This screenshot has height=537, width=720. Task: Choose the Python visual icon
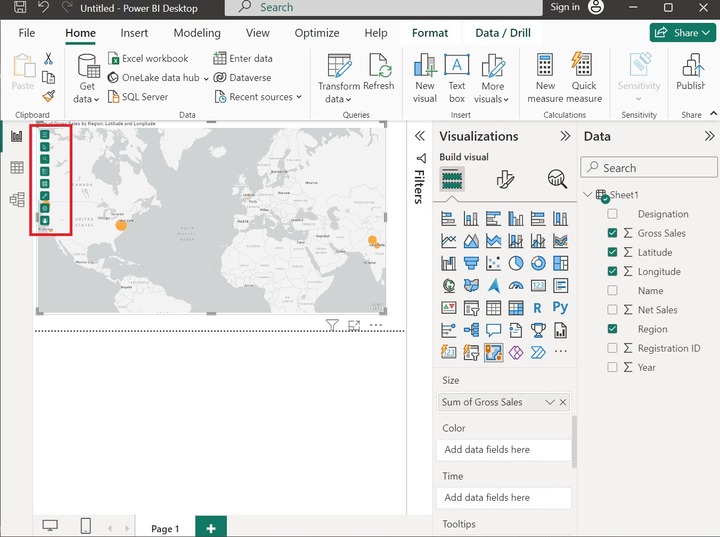coord(560,307)
